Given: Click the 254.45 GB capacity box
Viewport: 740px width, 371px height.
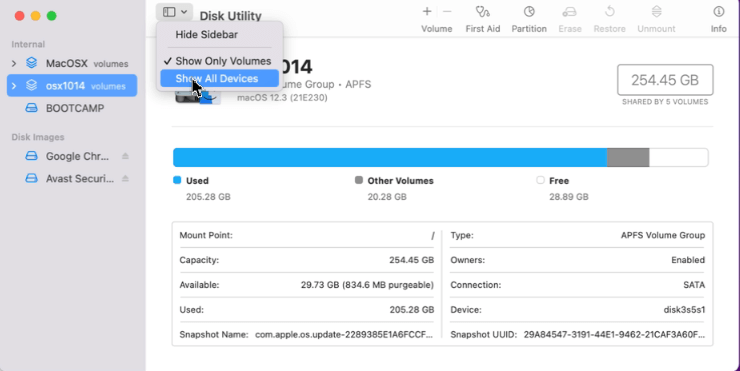Looking at the screenshot, I should (x=665, y=80).
